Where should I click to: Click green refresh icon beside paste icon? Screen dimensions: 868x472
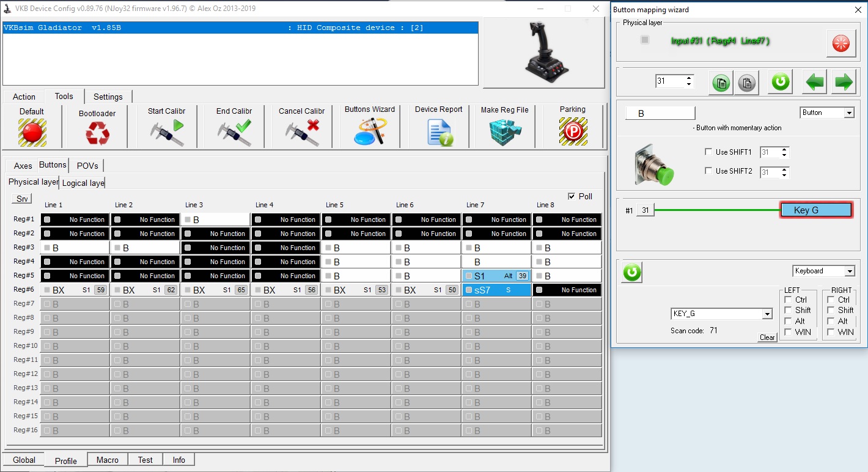(x=781, y=81)
